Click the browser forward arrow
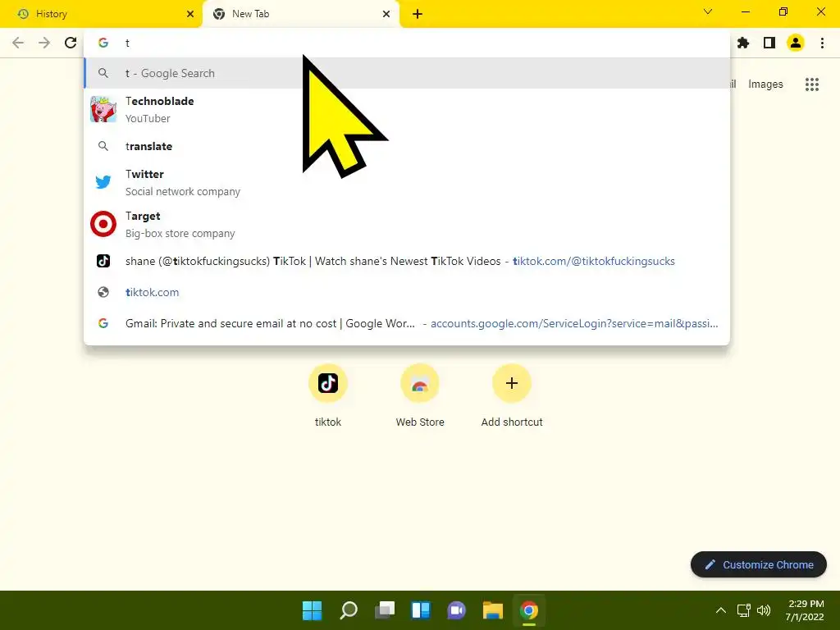This screenshot has width=840, height=630. pyautogui.click(x=44, y=43)
